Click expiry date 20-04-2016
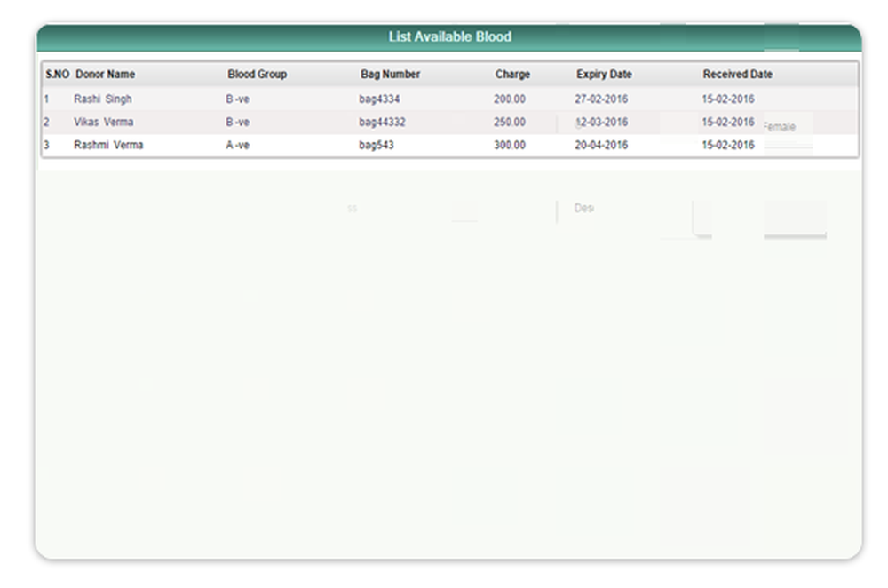The width and height of the screenshot is (888, 588). [601, 145]
